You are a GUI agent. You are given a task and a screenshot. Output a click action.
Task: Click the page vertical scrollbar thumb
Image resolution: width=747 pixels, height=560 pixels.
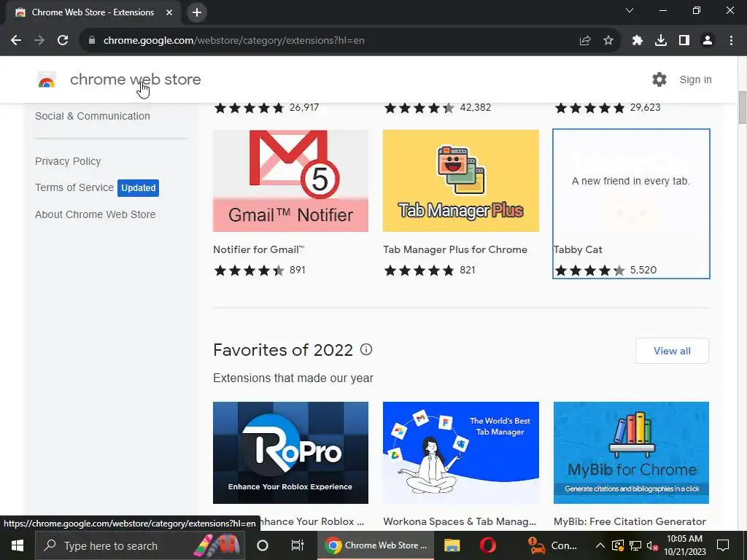point(742,107)
